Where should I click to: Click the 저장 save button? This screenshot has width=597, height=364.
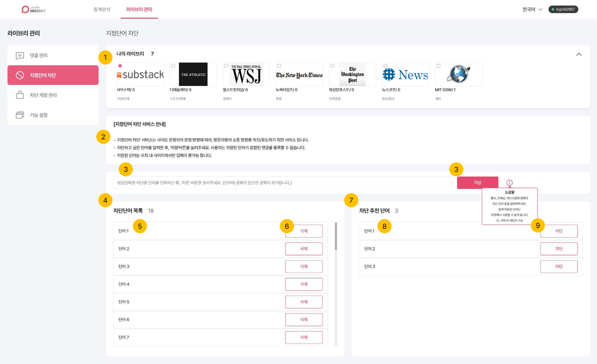477,183
